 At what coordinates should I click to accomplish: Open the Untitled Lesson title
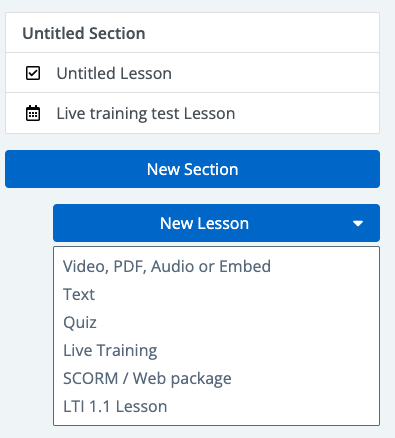tap(114, 73)
